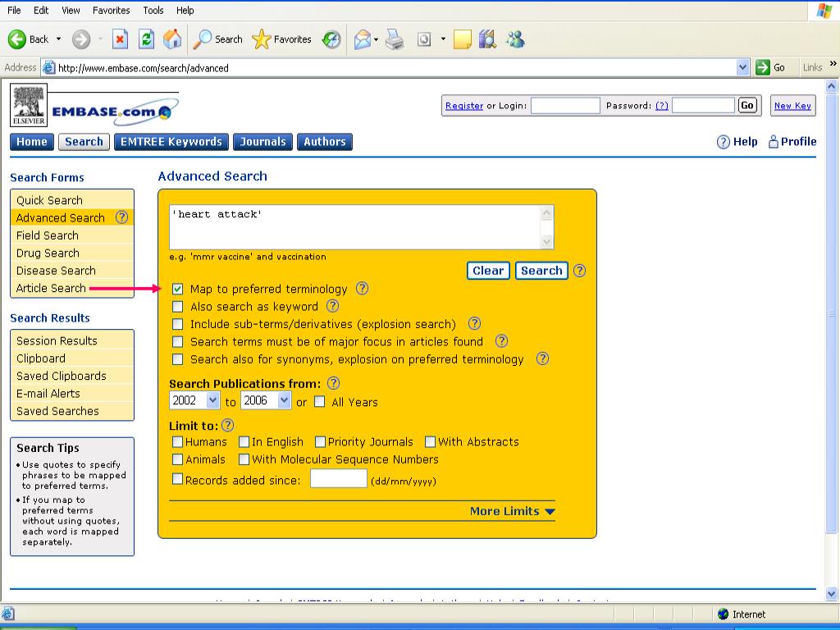Viewport: 840px width, 630px height.
Task: Click the Elsevier logo
Action: (x=29, y=105)
